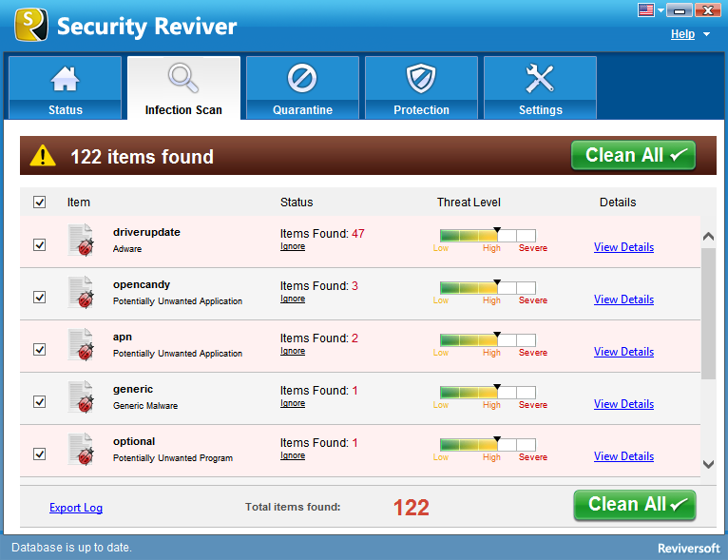Click the optional malware bug icon
The image size is (728, 560).
coord(81,449)
